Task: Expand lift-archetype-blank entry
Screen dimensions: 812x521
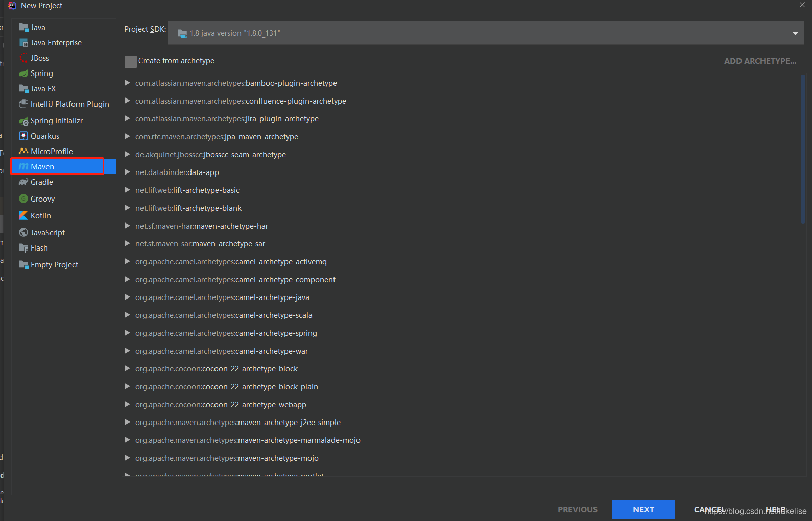Action: tap(128, 208)
